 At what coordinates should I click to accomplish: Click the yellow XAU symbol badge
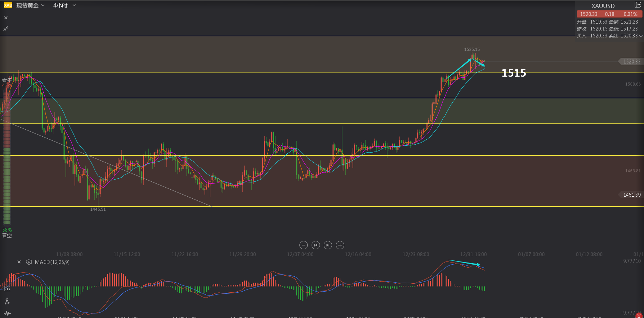point(8,5)
